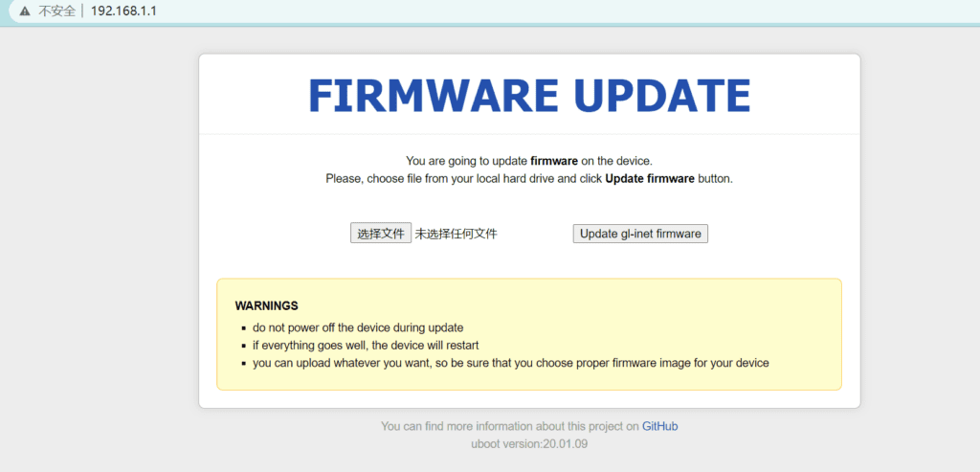Click the uboot version:20.01.09 text
Screen dimensions: 980x472
[529, 443]
